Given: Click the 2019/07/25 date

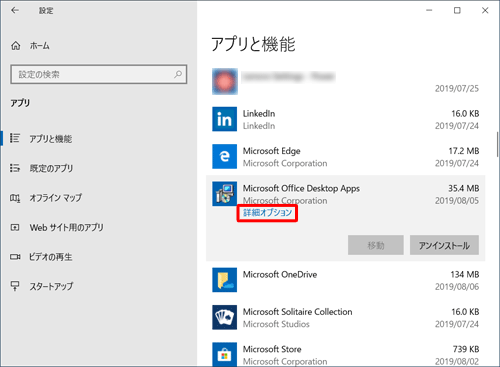Looking at the screenshot, I should pos(457,89).
